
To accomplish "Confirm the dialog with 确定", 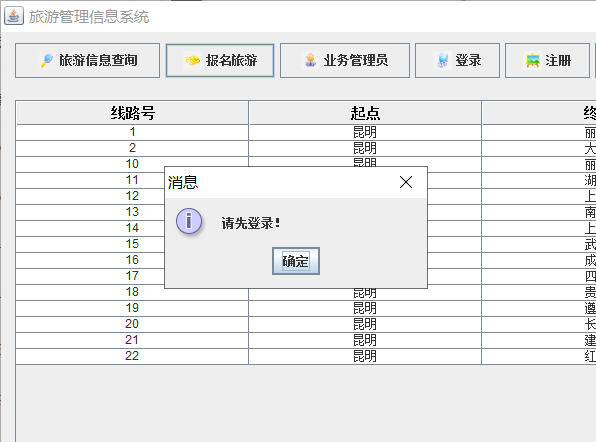I will [x=296, y=261].
